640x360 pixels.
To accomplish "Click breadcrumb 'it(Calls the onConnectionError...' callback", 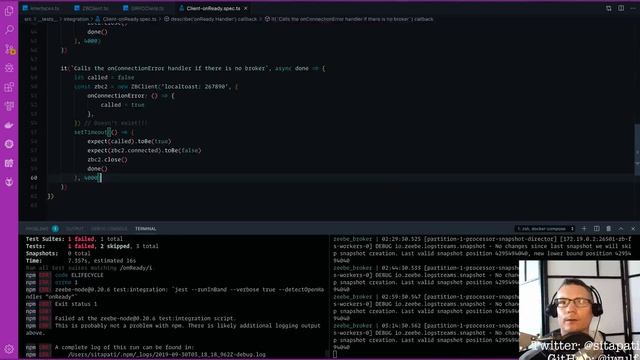I will (352, 19).
